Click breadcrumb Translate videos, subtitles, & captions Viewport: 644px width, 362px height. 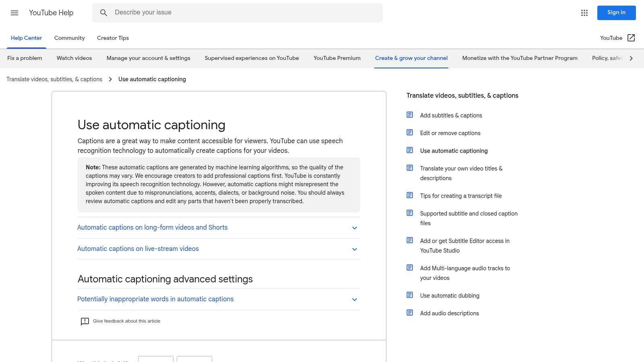[x=54, y=79]
